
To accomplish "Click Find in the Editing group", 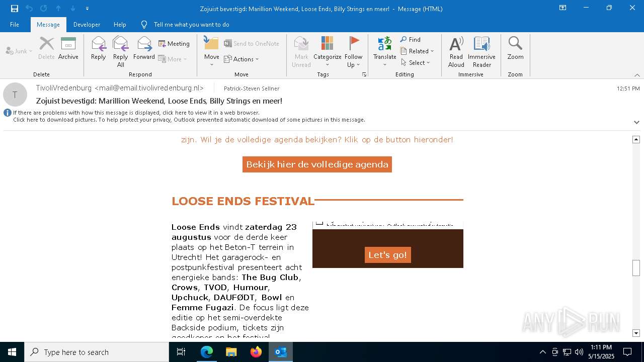I will [411, 40].
